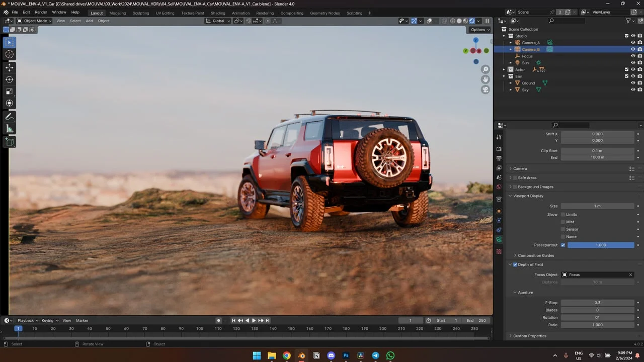Disable the Passepartout checkbox
The width and height of the screenshot is (644, 362).
pyautogui.click(x=563, y=245)
